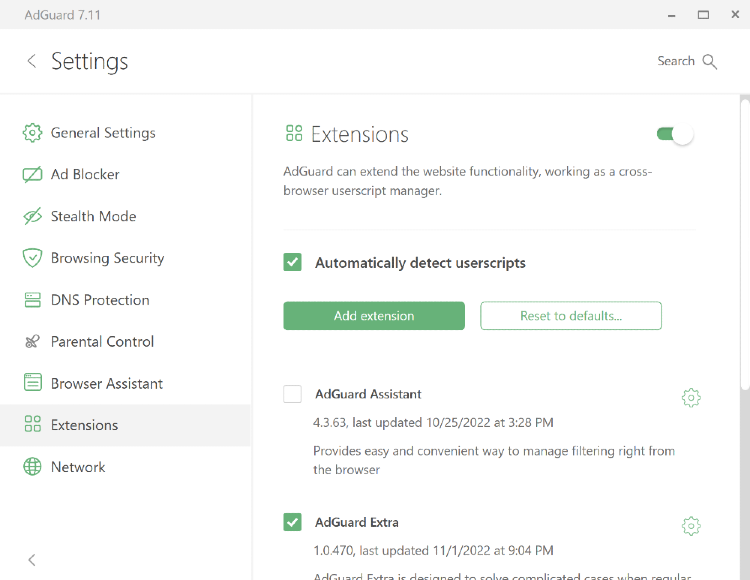This screenshot has height=580, width=750.
Task: Click the Settings page title
Action: click(89, 62)
